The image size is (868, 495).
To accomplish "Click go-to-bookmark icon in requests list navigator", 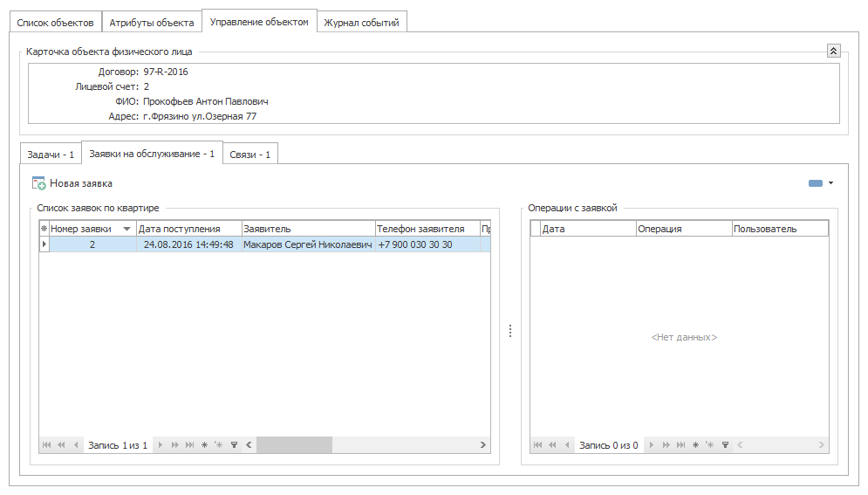I will tap(219, 444).
